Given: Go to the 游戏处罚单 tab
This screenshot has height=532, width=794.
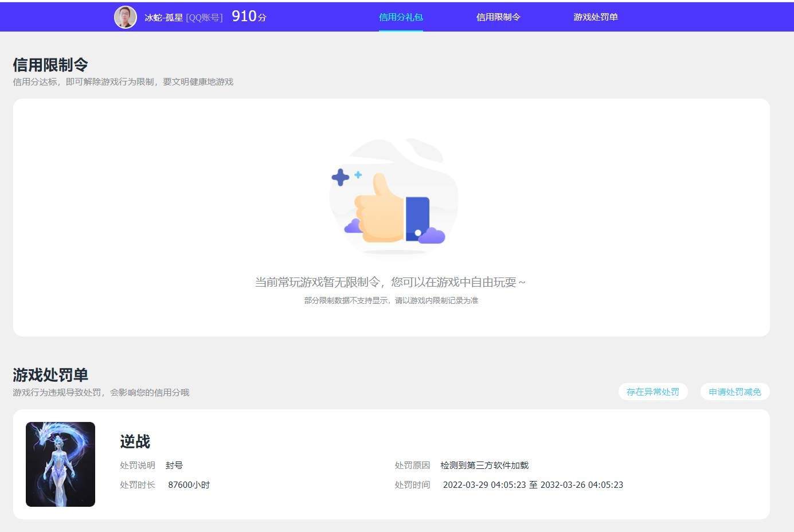Looking at the screenshot, I should click(596, 17).
